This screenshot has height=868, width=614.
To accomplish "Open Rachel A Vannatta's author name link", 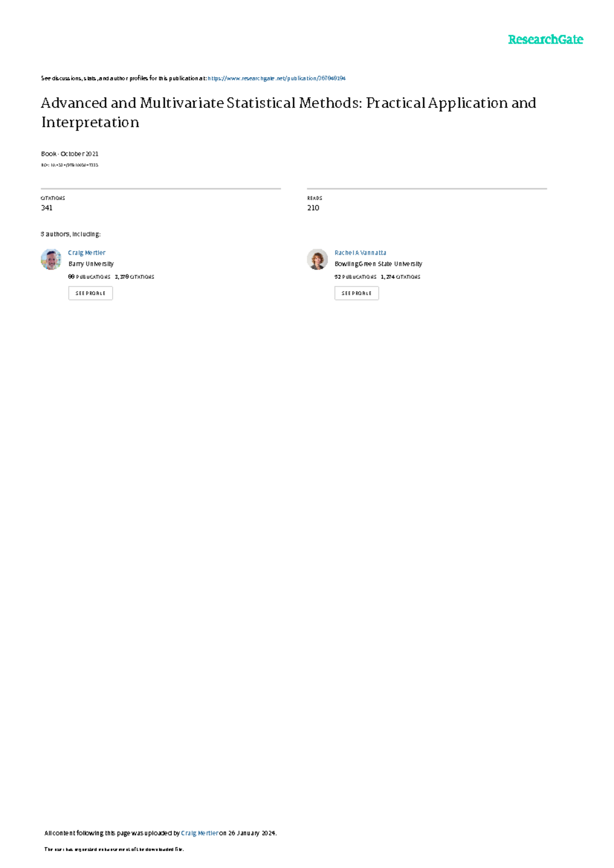I will click(360, 253).
